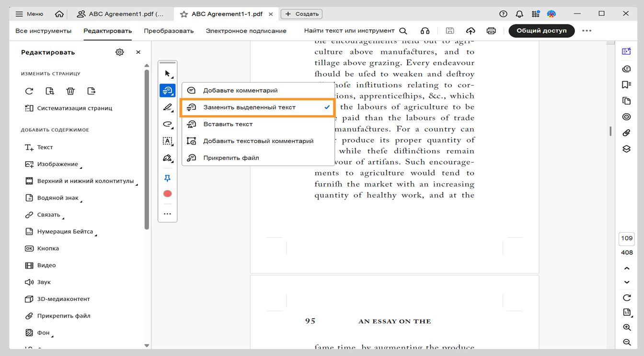Open the red color swatch
Screen dimensions: 644x356
point(167,194)
